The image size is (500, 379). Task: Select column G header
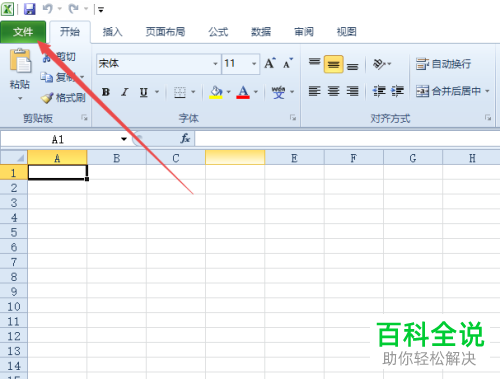(413, 158)
